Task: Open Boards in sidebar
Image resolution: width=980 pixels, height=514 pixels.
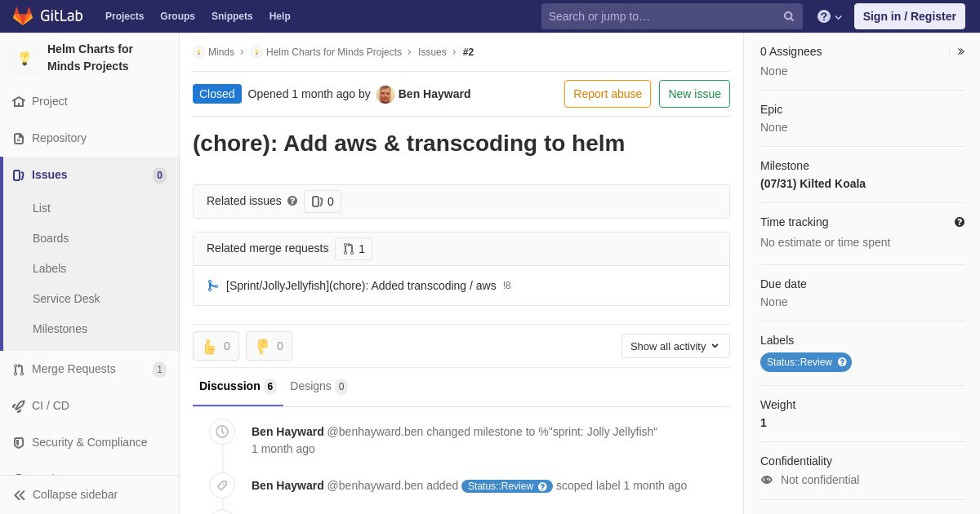Action: click(x=51, y=238)
